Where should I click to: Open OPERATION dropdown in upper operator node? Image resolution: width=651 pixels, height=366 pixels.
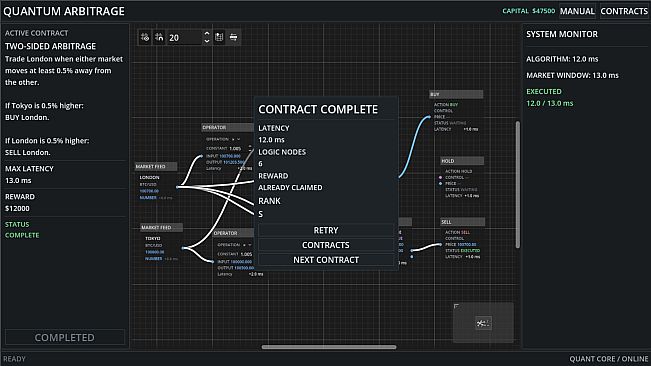click(x=236, y=139)
